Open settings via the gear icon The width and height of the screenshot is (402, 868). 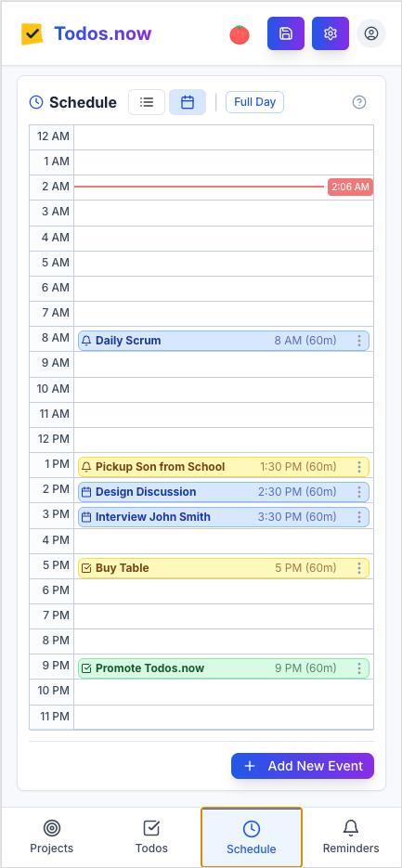click(331, 33)
